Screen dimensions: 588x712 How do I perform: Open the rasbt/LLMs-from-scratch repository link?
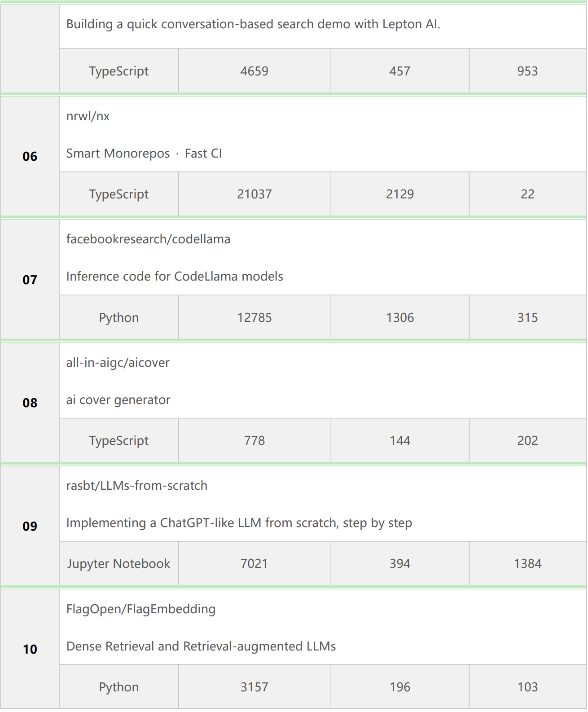136,486
